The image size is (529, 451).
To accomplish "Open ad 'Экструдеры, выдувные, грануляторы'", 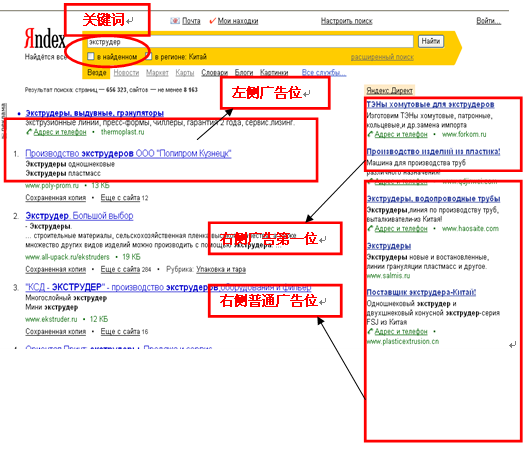I will [95, 113].
